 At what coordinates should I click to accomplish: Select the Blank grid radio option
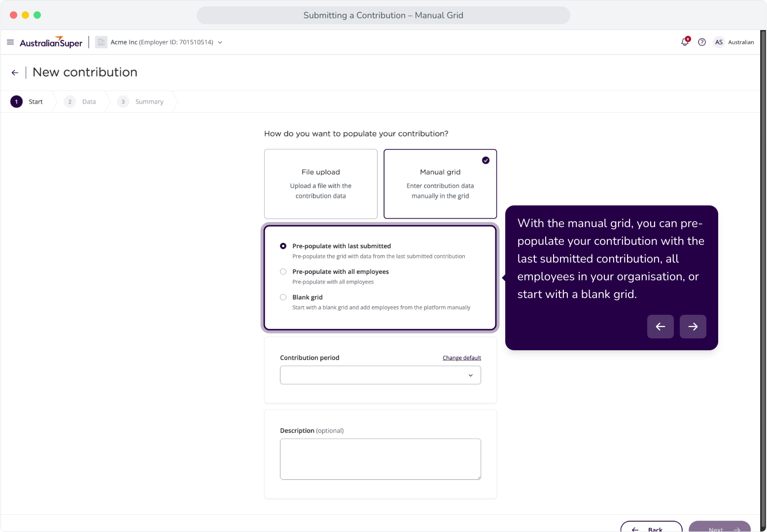(x=283, y=298)
